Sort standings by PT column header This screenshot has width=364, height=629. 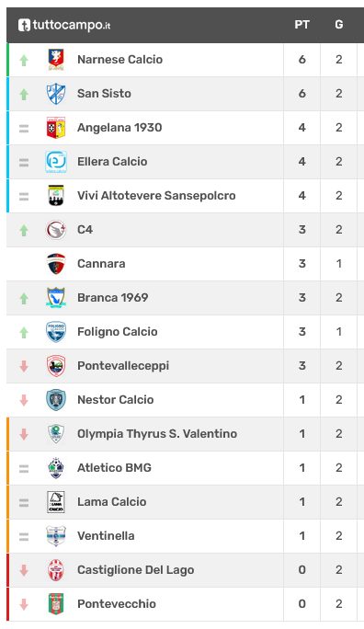point(301,25)
